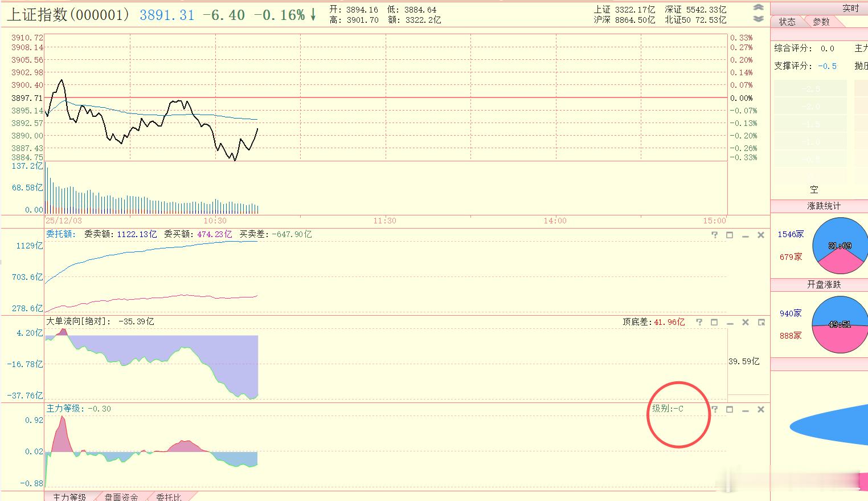Click the double down chevron icon
The width and height of the screenshot is (868, 501).
click(758, 19)
